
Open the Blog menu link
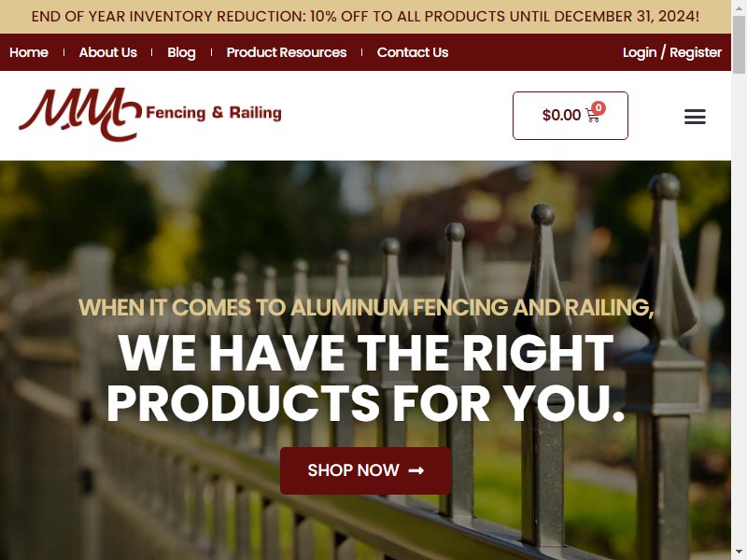(x=181, y=52)
